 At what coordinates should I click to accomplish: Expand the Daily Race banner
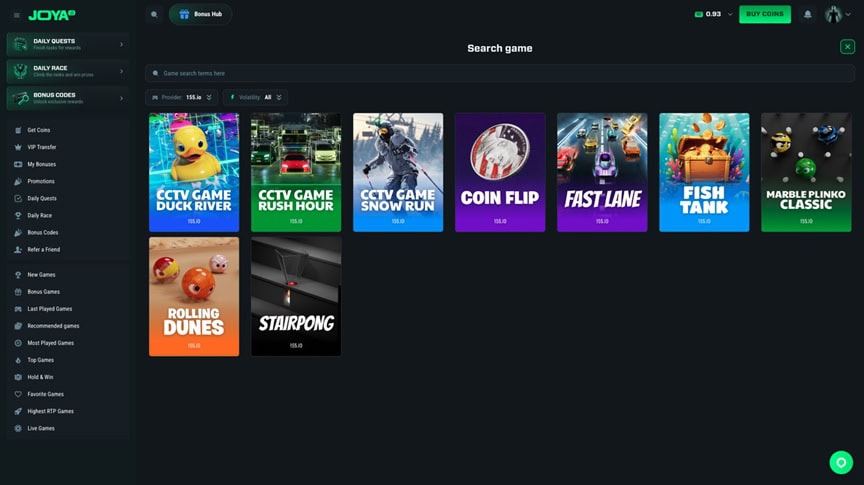coord(68,71)
